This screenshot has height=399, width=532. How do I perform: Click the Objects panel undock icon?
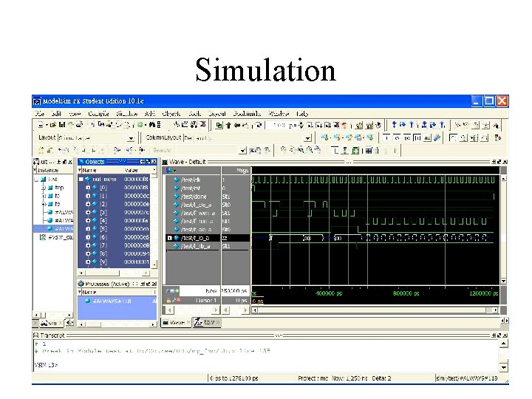click(148, 162)
